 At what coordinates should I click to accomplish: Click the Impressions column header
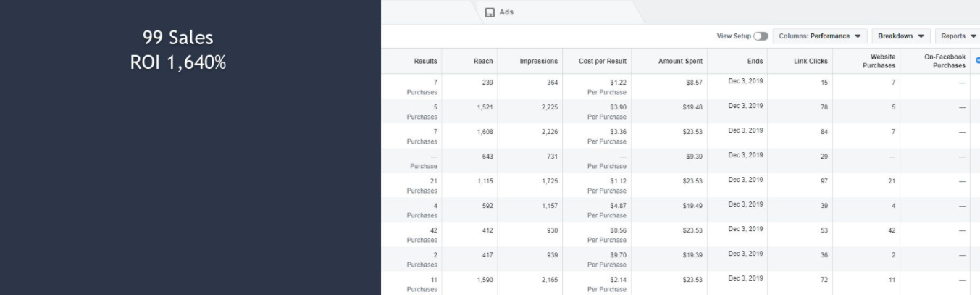(538, 61)
